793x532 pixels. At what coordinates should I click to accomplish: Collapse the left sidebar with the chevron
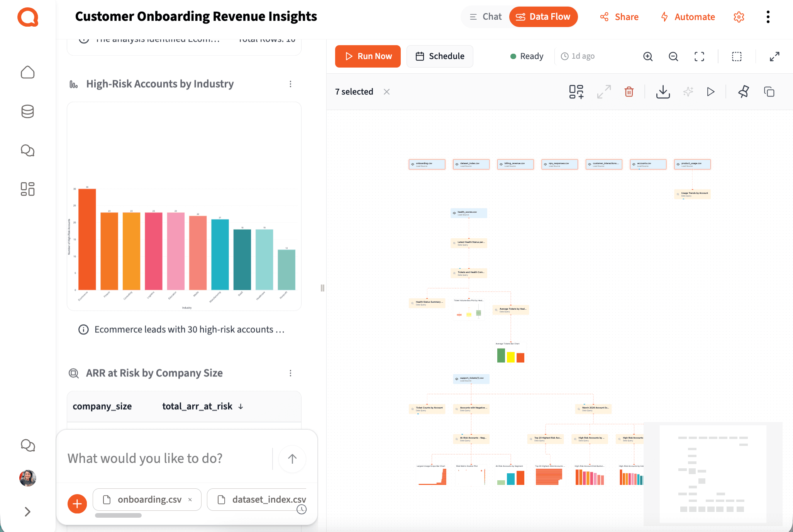pos(27,512)
